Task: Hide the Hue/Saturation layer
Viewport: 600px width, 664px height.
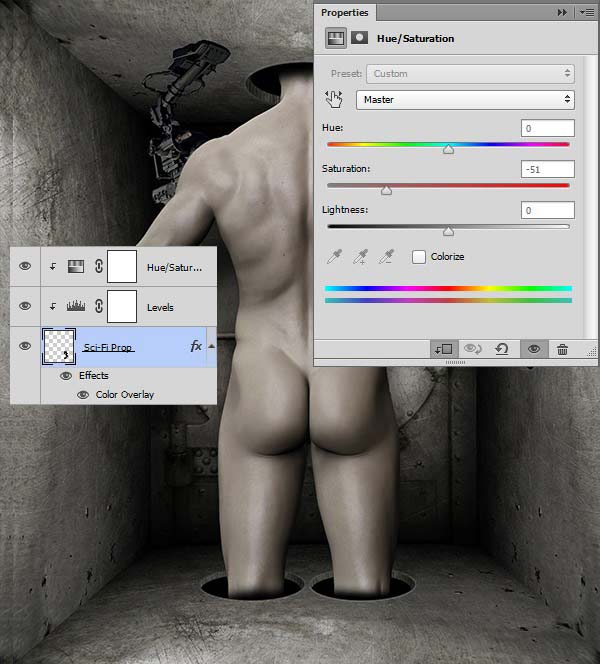Action: coord(25,266)
